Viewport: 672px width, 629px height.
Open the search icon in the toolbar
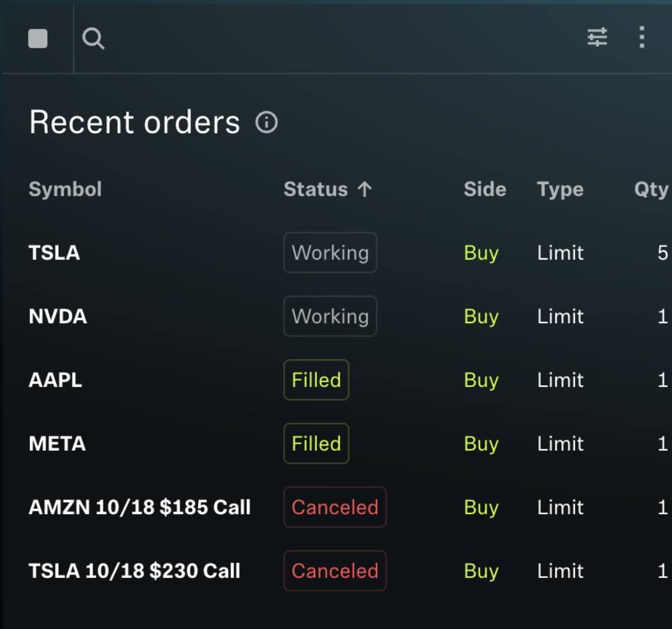point(93,38)
